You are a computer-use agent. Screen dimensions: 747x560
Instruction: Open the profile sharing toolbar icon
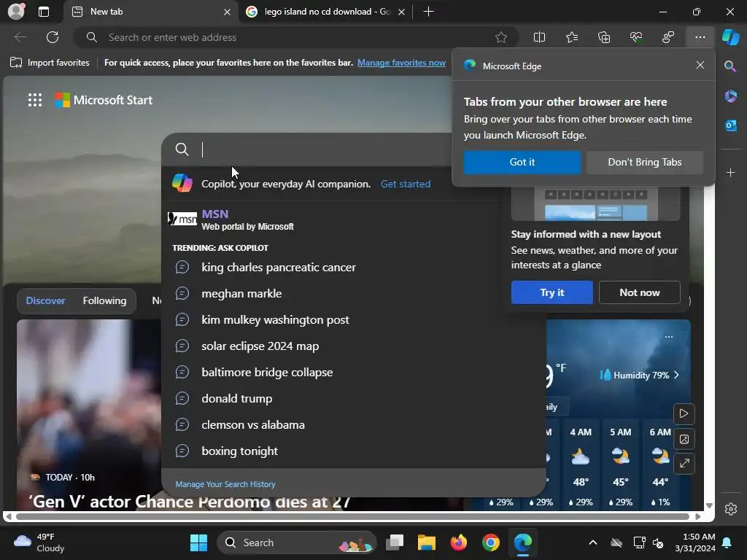pos(668,37)
